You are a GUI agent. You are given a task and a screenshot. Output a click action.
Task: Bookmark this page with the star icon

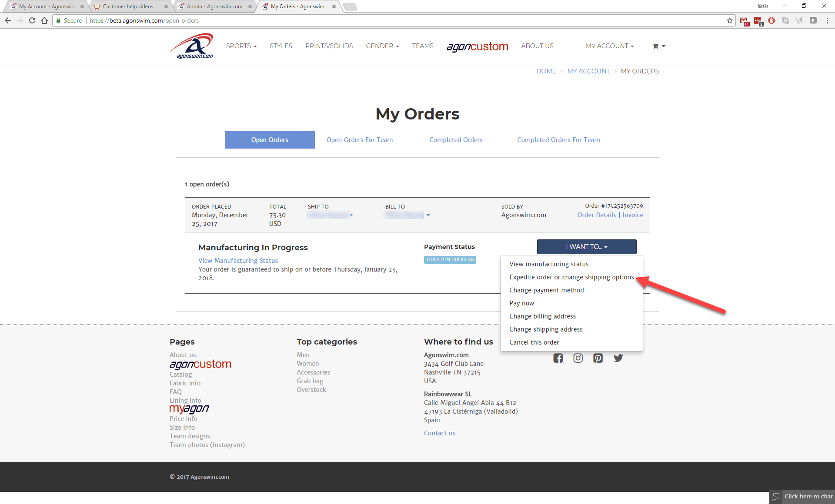point(729,20)
